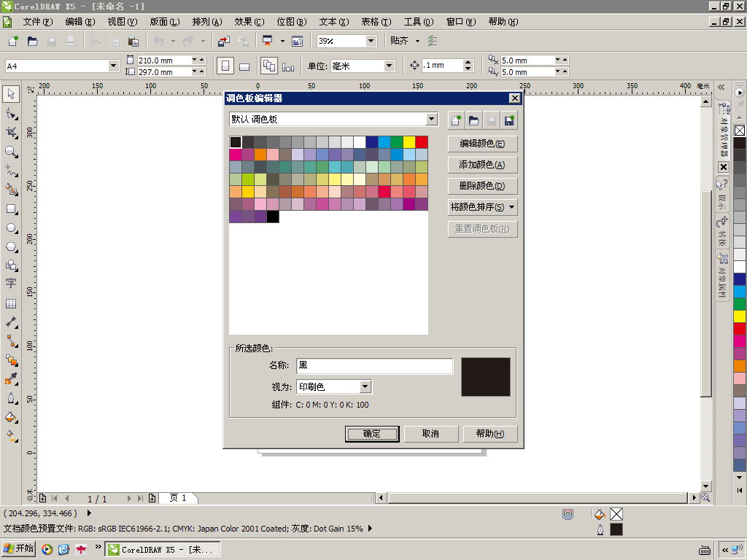Image resolution: width=747 pixels, height=560 pixels.
Task: Select the Dimension tool
Action: (x=11, y=322)
